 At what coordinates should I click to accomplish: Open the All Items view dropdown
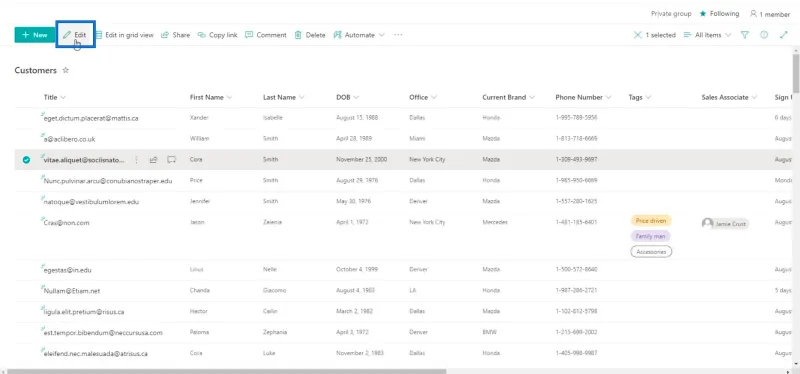[707, 35]
